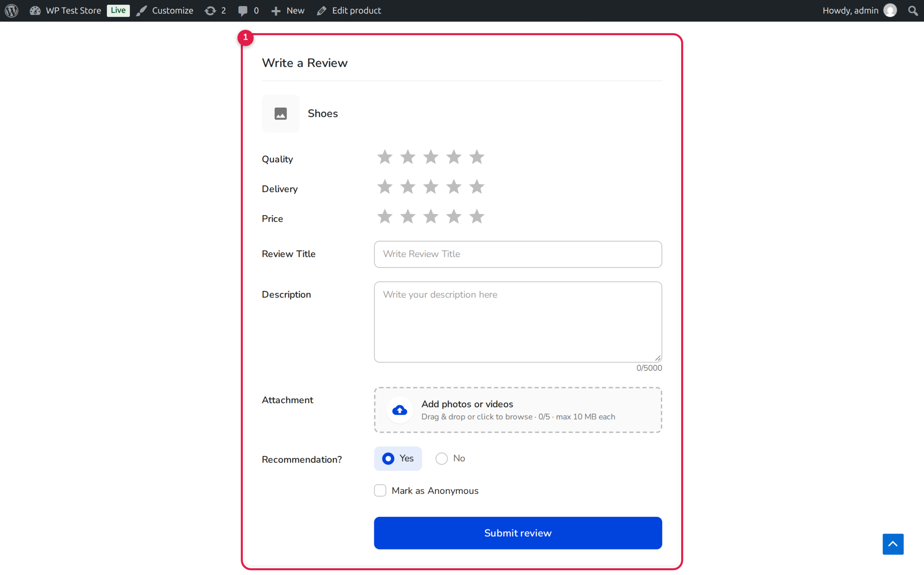The height and width of the screenshot is (575, 924).
Task: Rate Price four stars
Action: point(454,217)
